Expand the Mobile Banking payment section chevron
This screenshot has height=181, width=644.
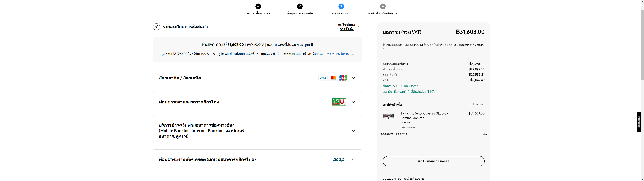tap(353, 131)
